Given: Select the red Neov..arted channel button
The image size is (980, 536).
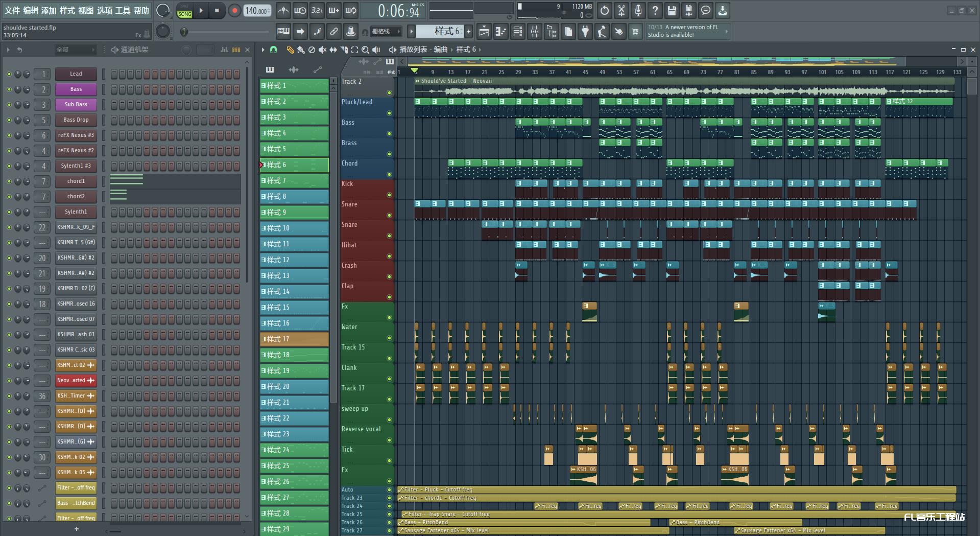Looking at the screenshot, I should 76,381.
